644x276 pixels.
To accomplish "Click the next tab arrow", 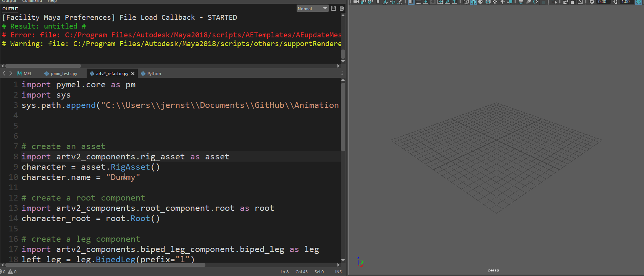I will click(10, 73).
